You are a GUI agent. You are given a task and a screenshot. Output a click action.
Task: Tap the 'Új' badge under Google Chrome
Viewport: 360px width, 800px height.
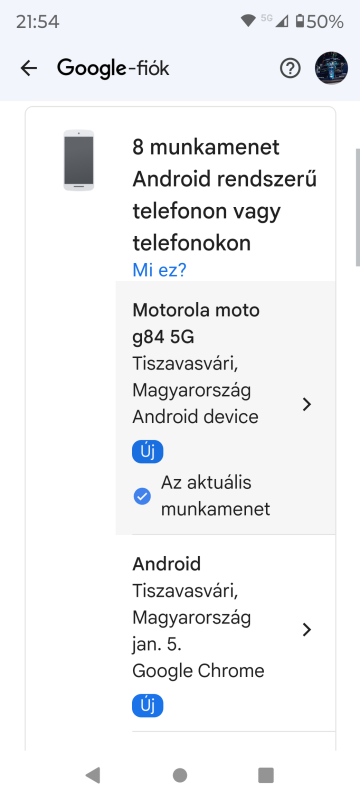point(147,706)
